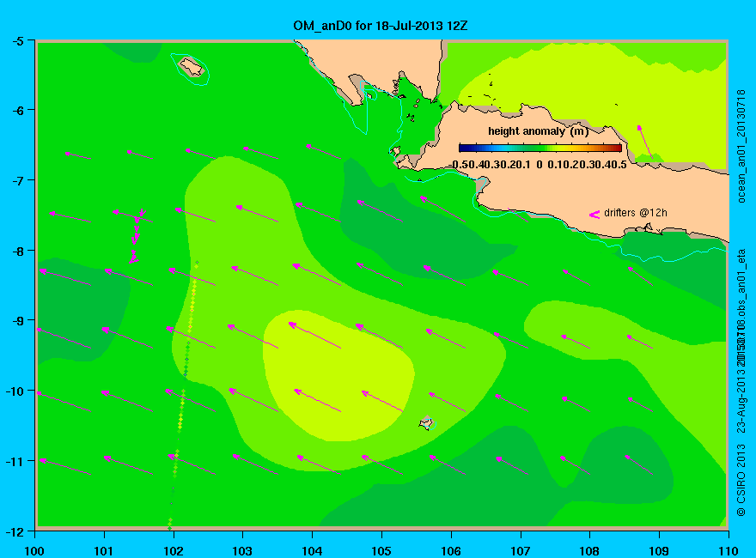756x558 pixels.
Task: Click the x-axis label 101
Action: (104, 550)
